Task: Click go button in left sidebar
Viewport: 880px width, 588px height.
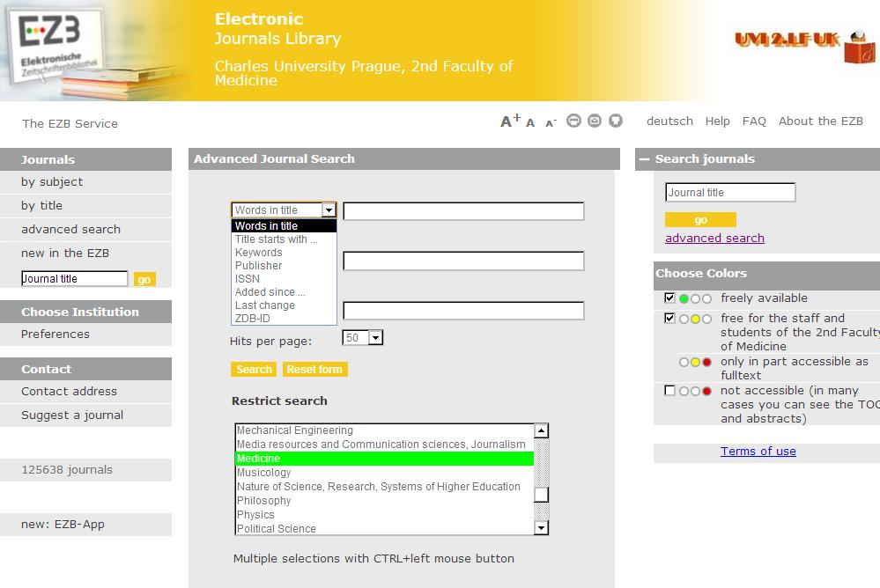Action: (x=144, y=279)
